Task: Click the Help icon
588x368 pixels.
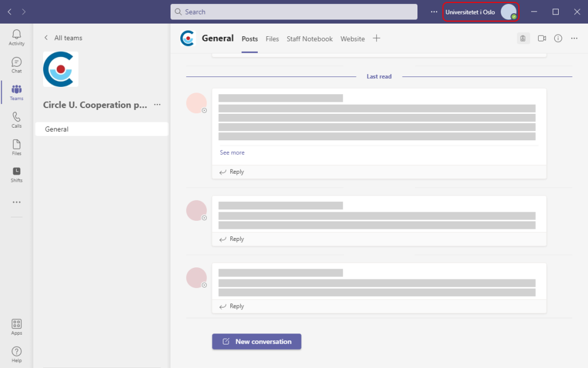Action: click(x=16, y=354)
